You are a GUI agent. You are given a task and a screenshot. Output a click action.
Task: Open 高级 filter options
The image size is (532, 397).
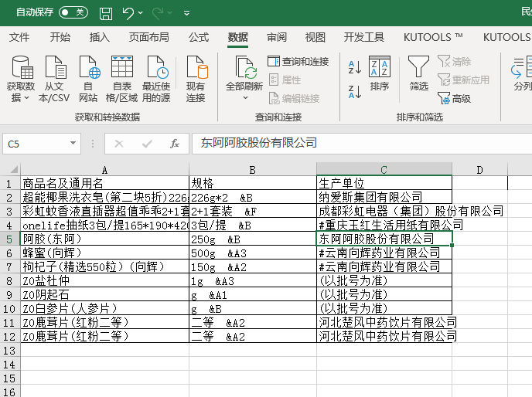click(x=455, y=99)
